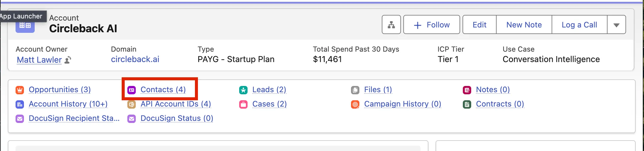Click the Edit button

click(479, 25)
